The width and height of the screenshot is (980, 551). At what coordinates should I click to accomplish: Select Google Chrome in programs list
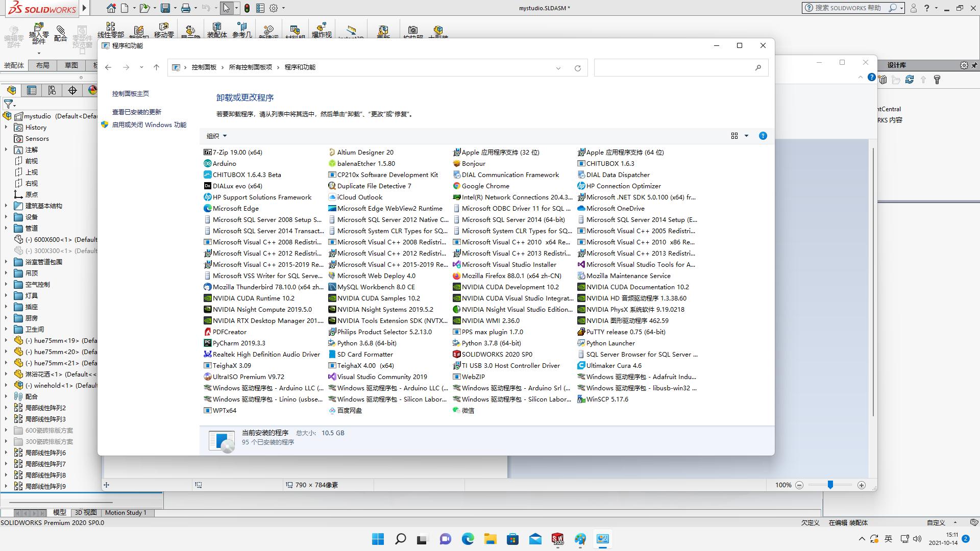tap(481, 186)
